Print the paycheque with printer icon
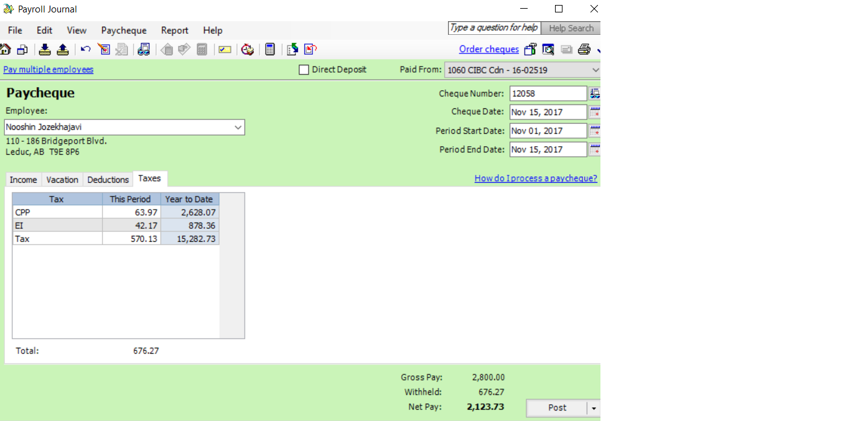868x421 pixels. pos(584,49)
